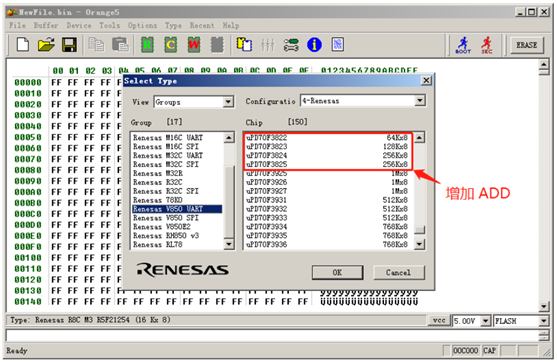Open the 5.00V voltage dropdown
Image resolution: width=557 pixels, height=362 pixels.
pos(485,321)
